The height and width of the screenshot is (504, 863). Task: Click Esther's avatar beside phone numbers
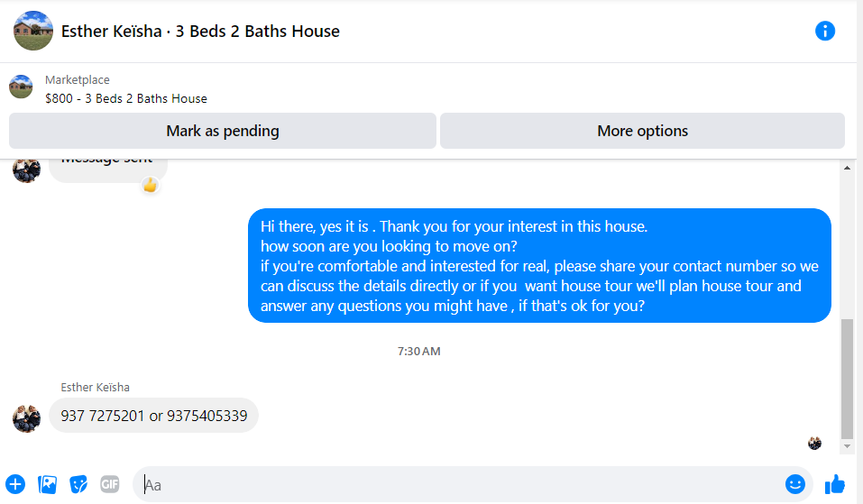pos(26,418)
